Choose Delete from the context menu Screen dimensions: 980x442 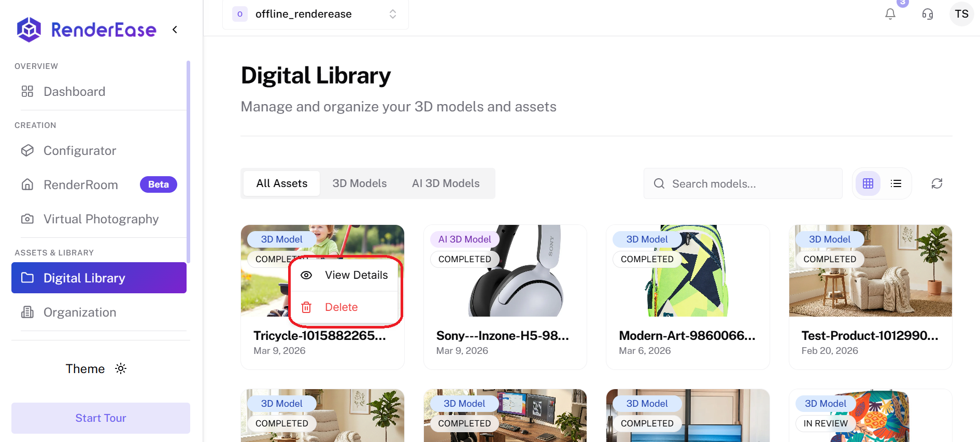pos(345,307)
